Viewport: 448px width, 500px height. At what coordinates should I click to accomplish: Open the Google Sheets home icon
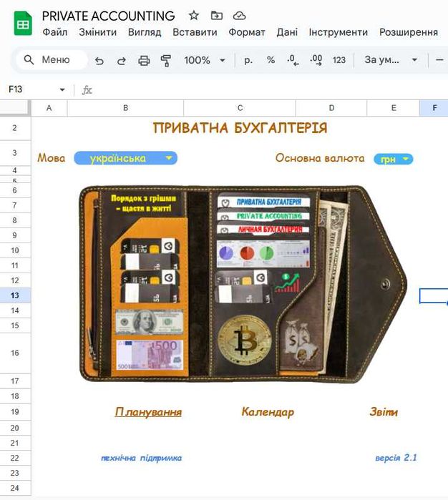(23, 24)
